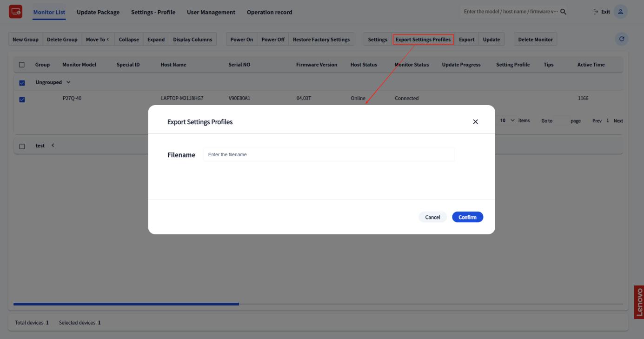Uncheck the Ungrouped group checkbox
Screen dimensions: 644x339
click(22, 83)
